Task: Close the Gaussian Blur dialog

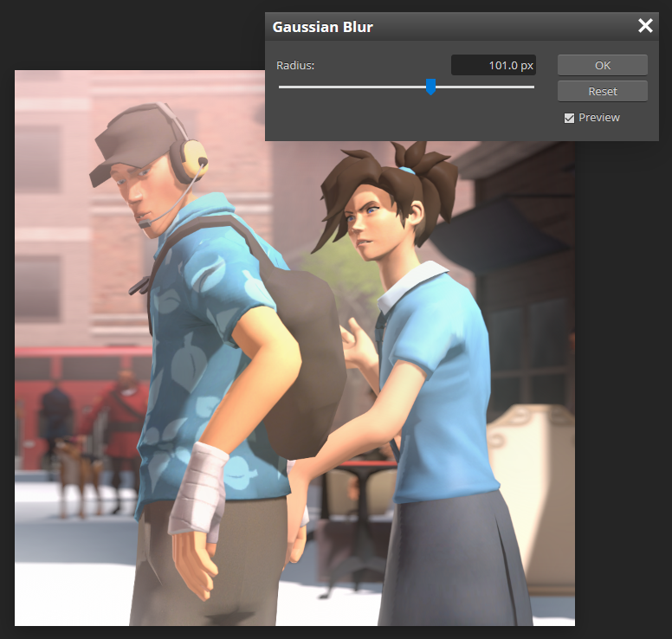Action: click(x=645, y=26)
